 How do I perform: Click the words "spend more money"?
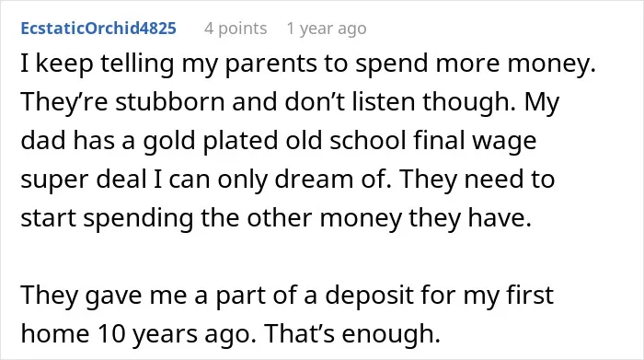pos(476,64)
